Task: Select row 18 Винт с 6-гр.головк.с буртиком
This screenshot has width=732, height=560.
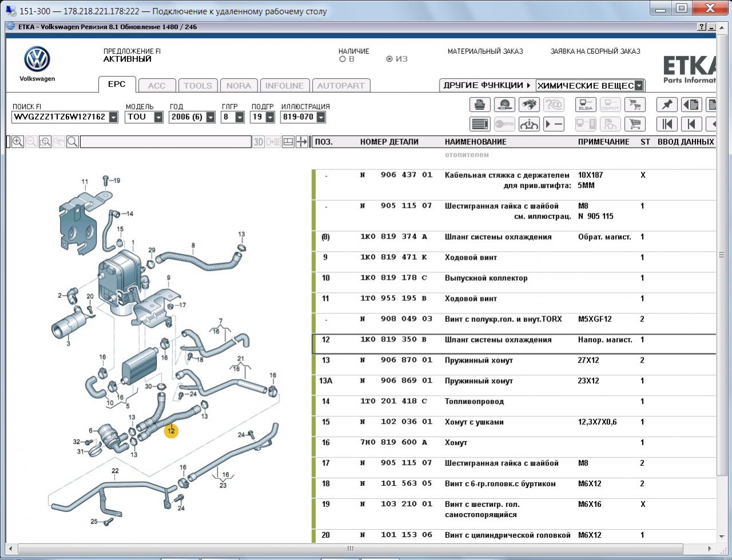Action: pyautogui.click(x=514, y=488)
